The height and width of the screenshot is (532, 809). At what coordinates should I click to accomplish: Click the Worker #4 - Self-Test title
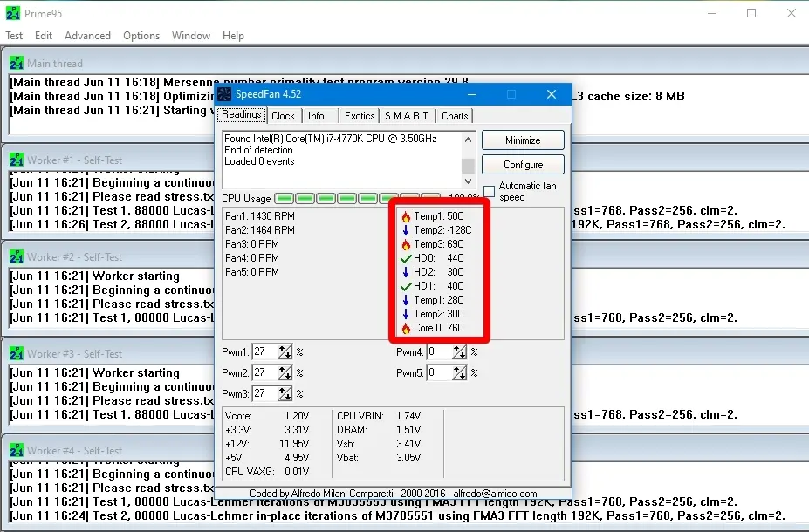click(75, 451)
